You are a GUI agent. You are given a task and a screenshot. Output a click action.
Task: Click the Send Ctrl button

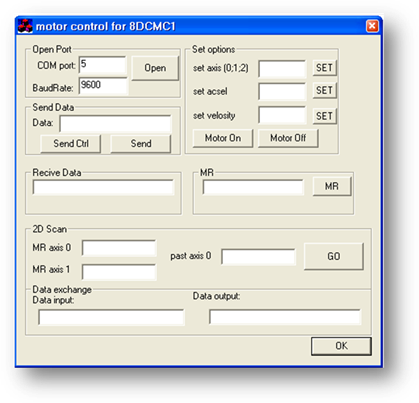(x=71, y=144)
